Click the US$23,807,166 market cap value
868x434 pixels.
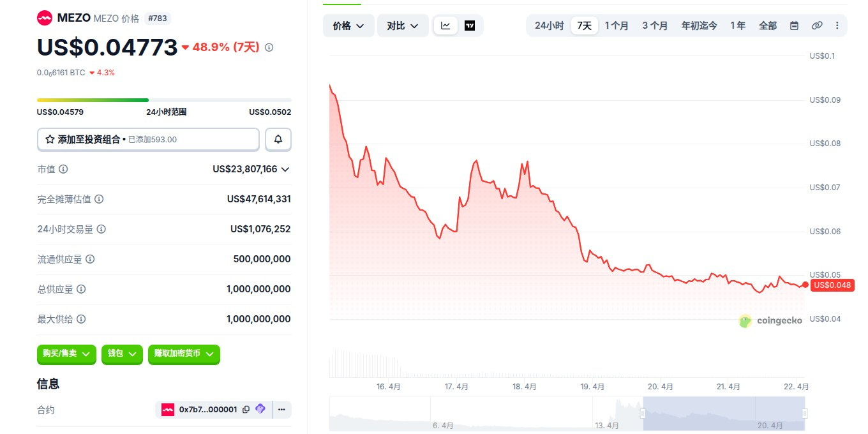[245, 169]
